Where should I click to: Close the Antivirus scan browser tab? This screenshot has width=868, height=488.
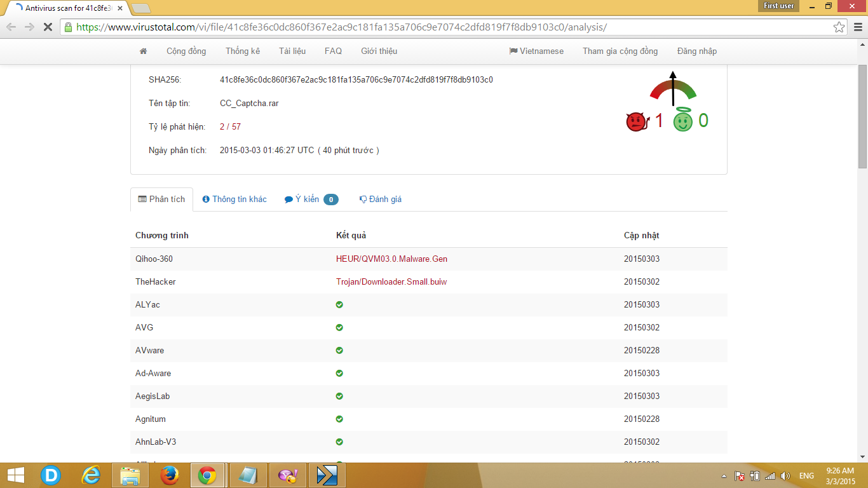pos(120,8)
